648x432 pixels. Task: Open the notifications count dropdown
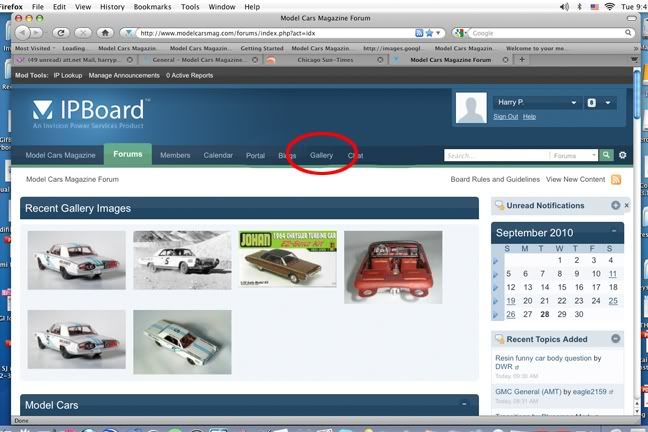coord(609,102)
